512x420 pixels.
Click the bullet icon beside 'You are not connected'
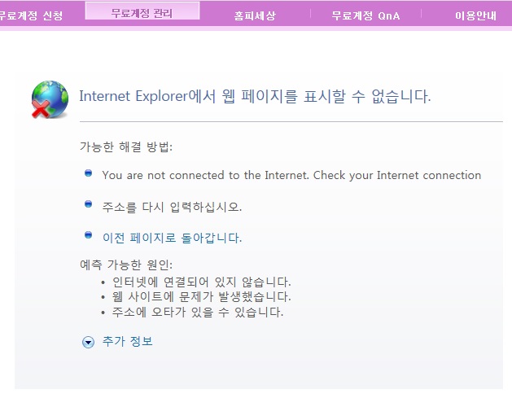pyautogui.click(x=88, y=173)
